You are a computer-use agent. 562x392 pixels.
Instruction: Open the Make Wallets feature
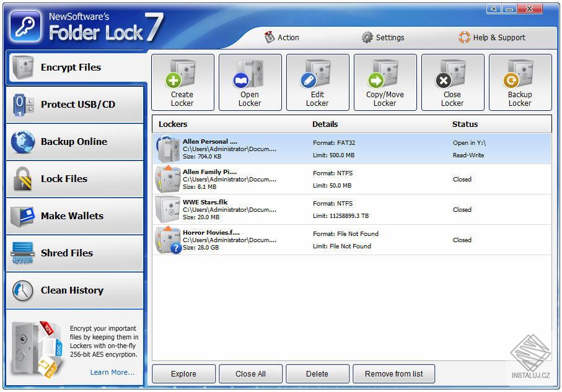click(x=74, y=216)
